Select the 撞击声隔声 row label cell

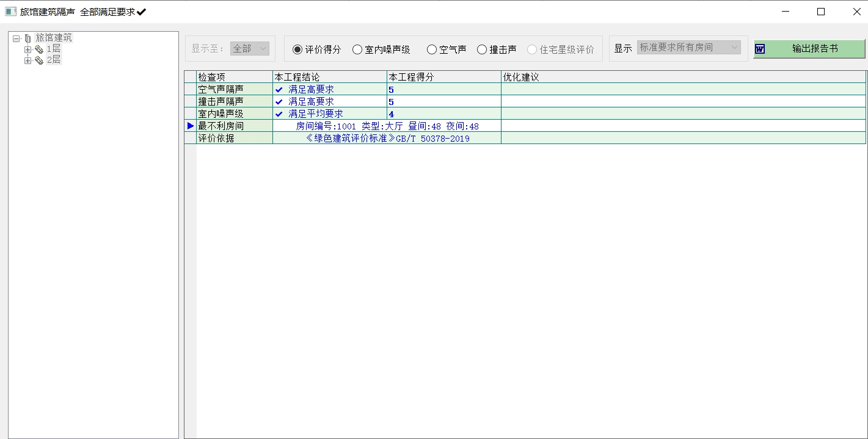click(x=235, y=101)
